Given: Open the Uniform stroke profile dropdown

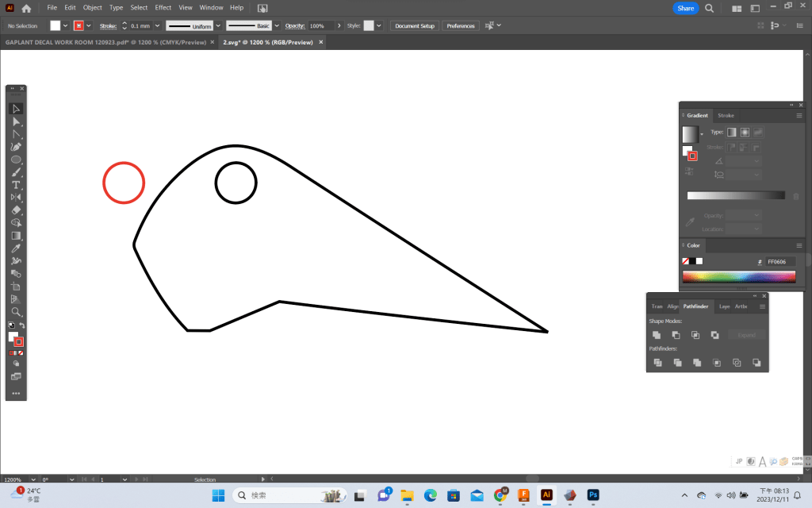Looking at the screenshot, I should (219, 25).
